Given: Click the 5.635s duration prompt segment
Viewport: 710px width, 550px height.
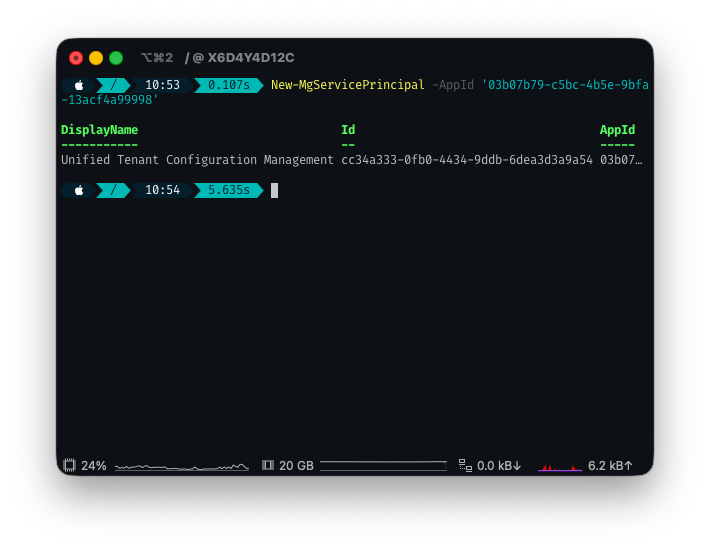Looking at the screenshot, I should tap(229, 190).
